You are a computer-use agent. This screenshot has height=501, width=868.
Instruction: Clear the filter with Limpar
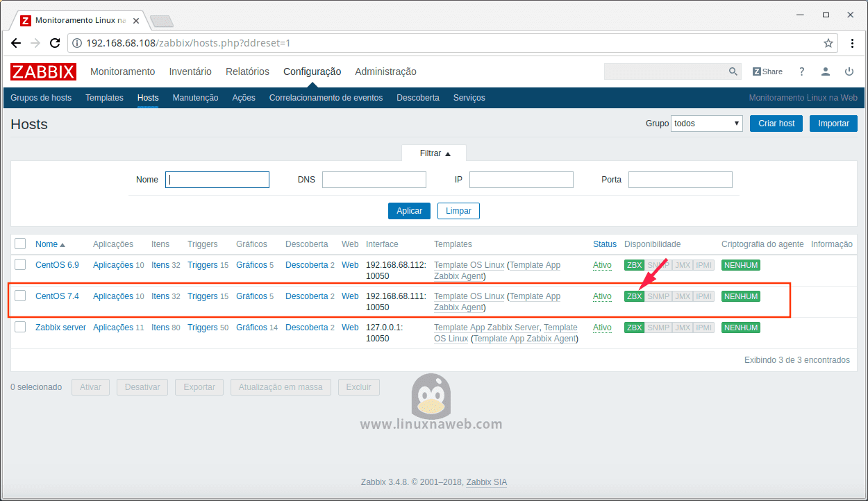458,211
